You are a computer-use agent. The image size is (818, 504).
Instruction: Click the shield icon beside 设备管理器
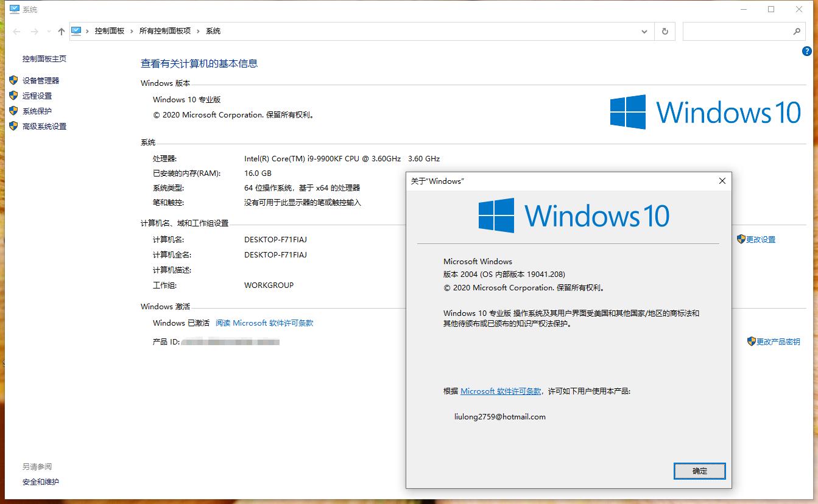coord(13,80)
